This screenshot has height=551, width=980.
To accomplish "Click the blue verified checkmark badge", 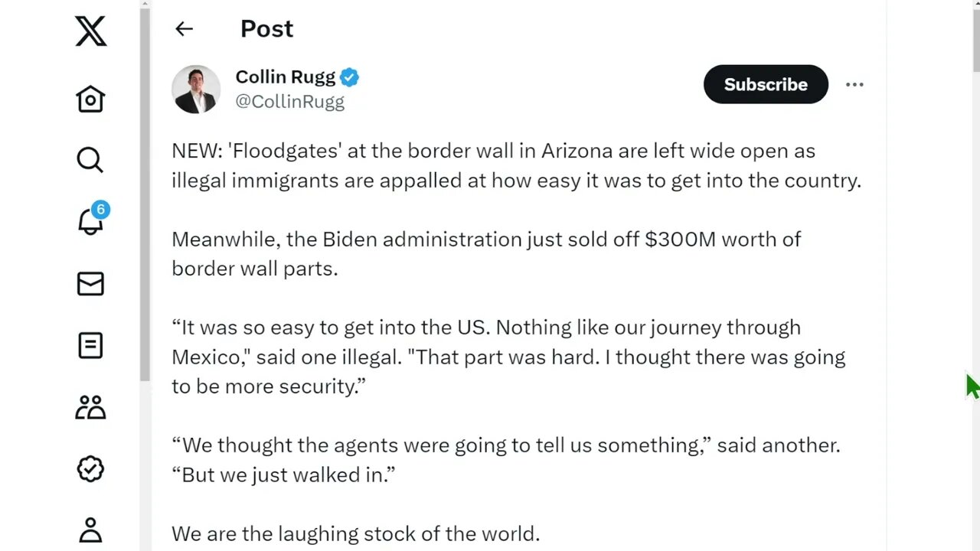I will (350, 77).
